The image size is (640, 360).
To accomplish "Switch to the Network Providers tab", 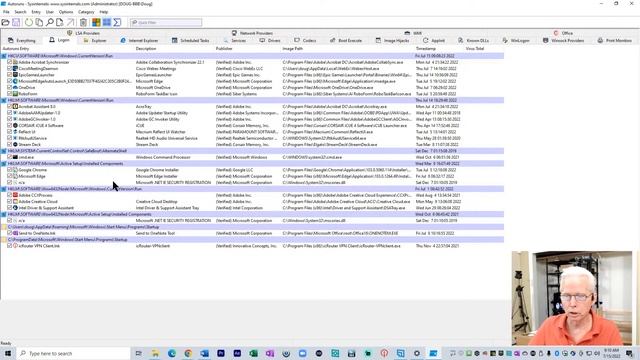I will 252,33.
